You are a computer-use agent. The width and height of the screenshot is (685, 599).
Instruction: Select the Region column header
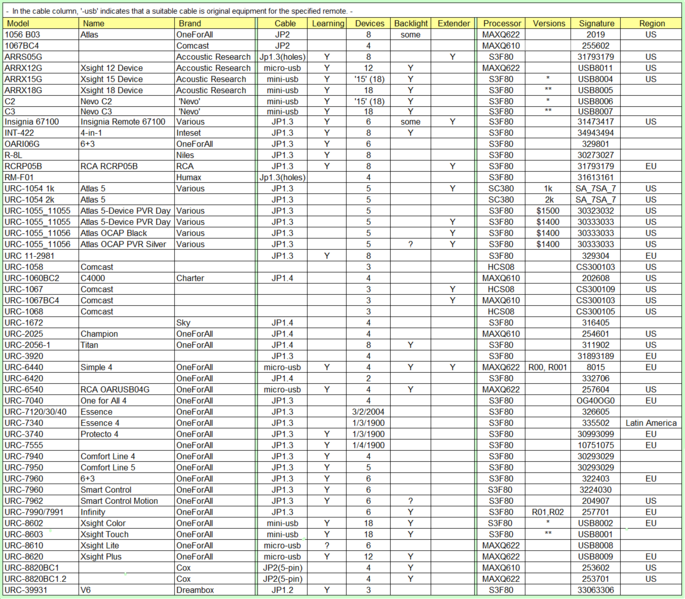click(651, 21)
